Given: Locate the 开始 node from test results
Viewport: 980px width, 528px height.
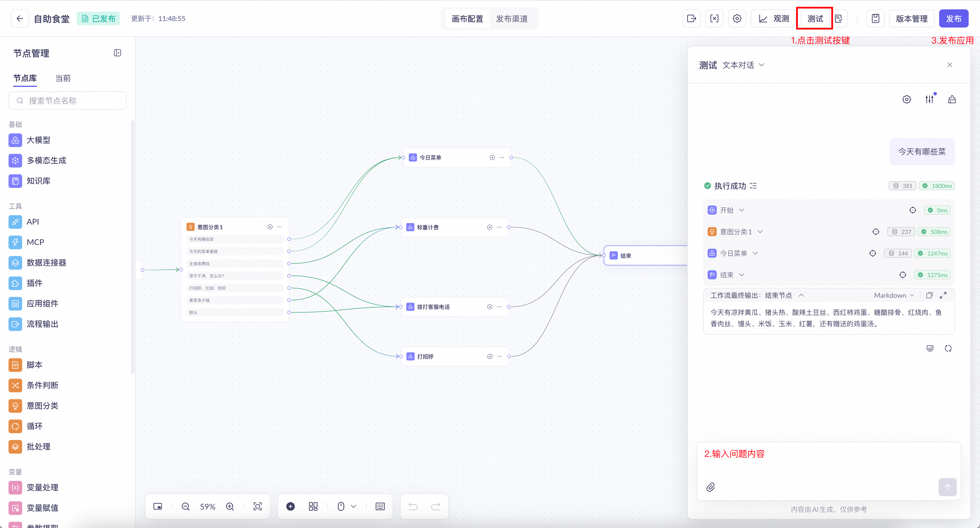Looking at the screenshot, I should [913, 210].
